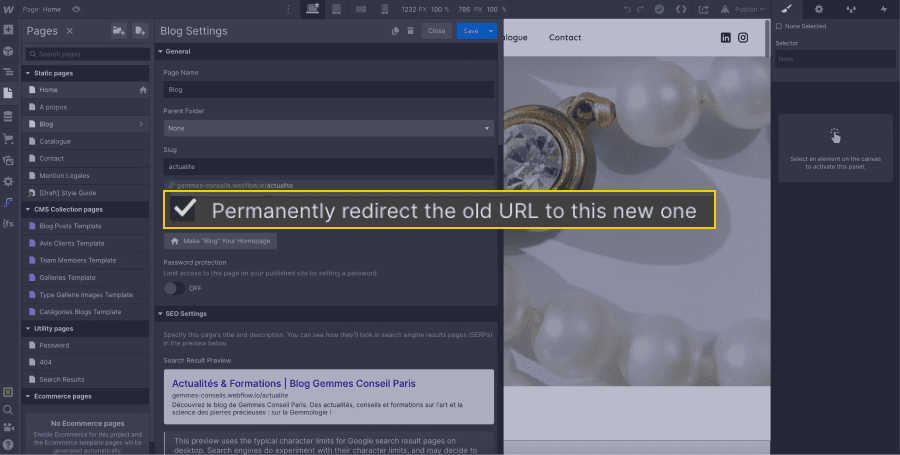Click the {fs} Finsweet icon in sidebar
900x455 pixels.
[8, 223]
